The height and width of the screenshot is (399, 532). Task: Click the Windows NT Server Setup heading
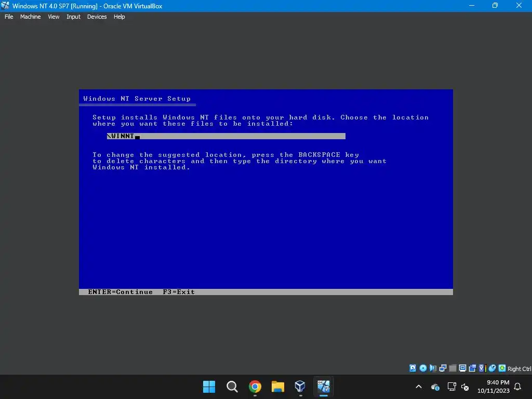(x=137, y=99)
